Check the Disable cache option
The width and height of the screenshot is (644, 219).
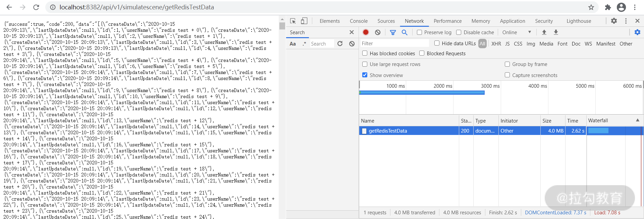[x=459, y=32]
